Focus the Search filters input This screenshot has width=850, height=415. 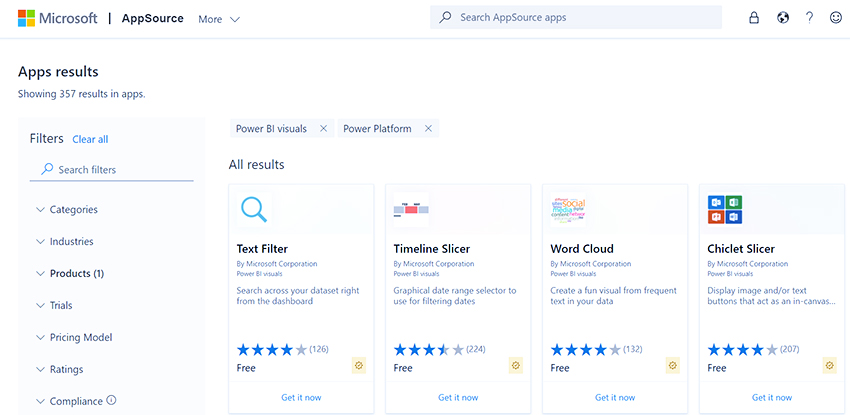click(x=112, y=170)
